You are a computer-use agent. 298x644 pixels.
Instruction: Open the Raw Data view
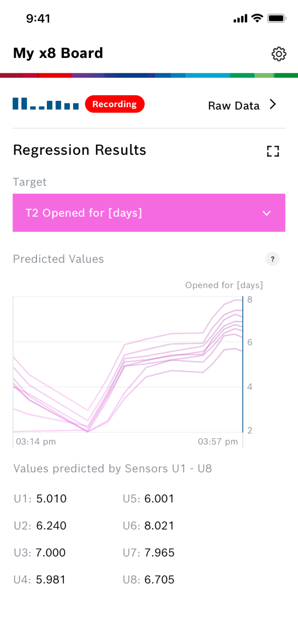(234, 105)
